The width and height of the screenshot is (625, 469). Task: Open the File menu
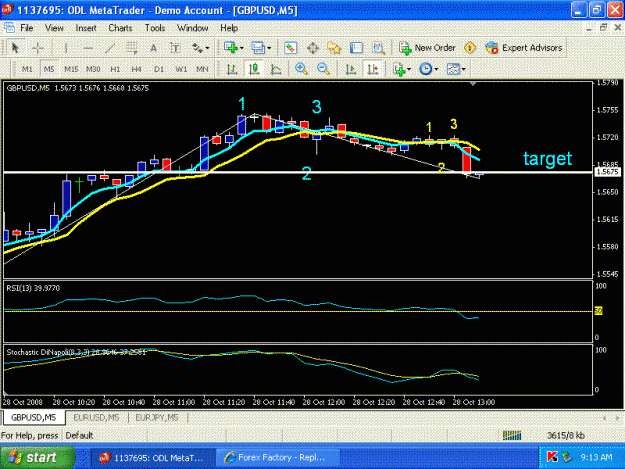pyautogui.click(x=27, y=28)
